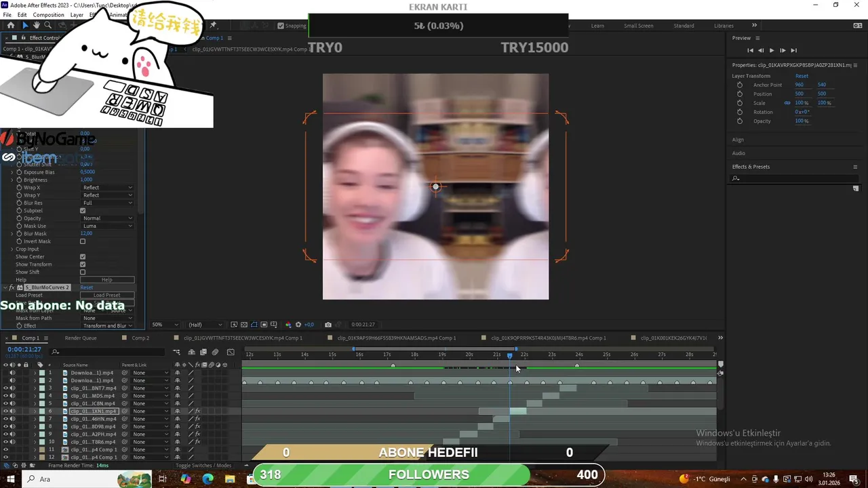Switch to Small Screen workspace
Image resolution: width=868 pixels, height=488 pixels.
(639, 26)
